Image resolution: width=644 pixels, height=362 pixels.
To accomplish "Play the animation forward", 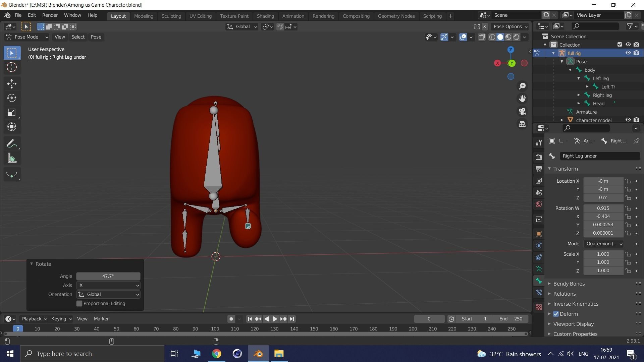I will [x=275, y=319].
